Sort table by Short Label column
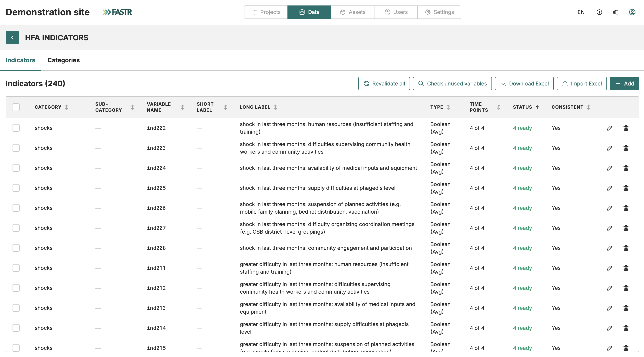 pyautogui.click(x=226, y=107)
